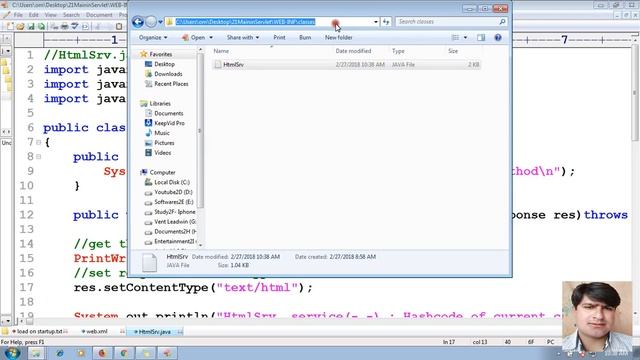Click Open file icon in editor toolbar

click(20, 27)
